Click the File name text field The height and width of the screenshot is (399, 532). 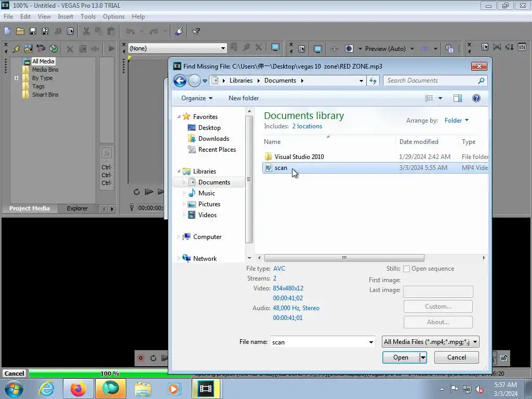tap(318, 342)
